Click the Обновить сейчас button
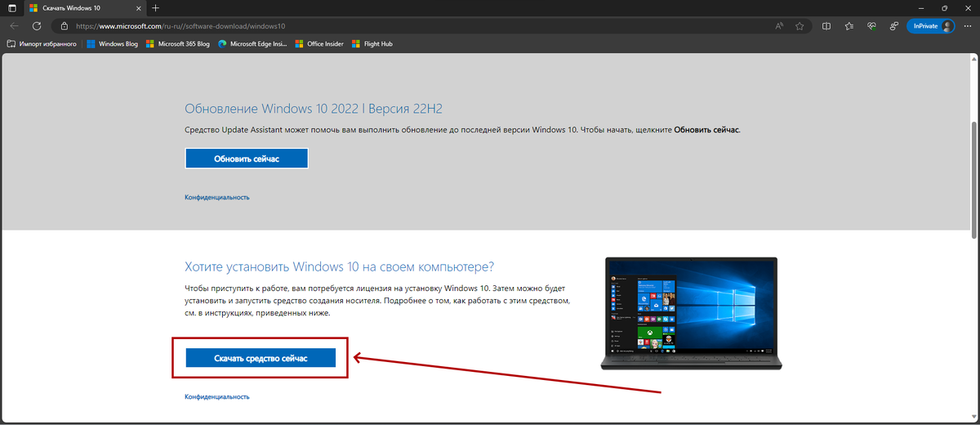 click(247, 159)
